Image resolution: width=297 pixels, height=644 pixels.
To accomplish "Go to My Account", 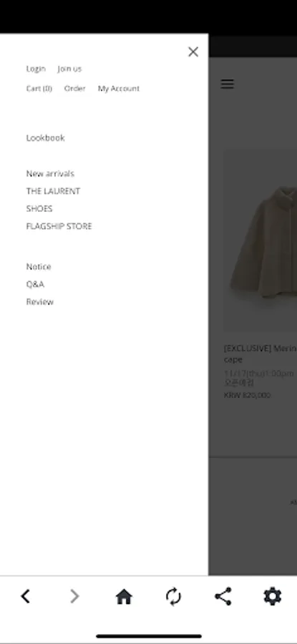I will [119, 88].
